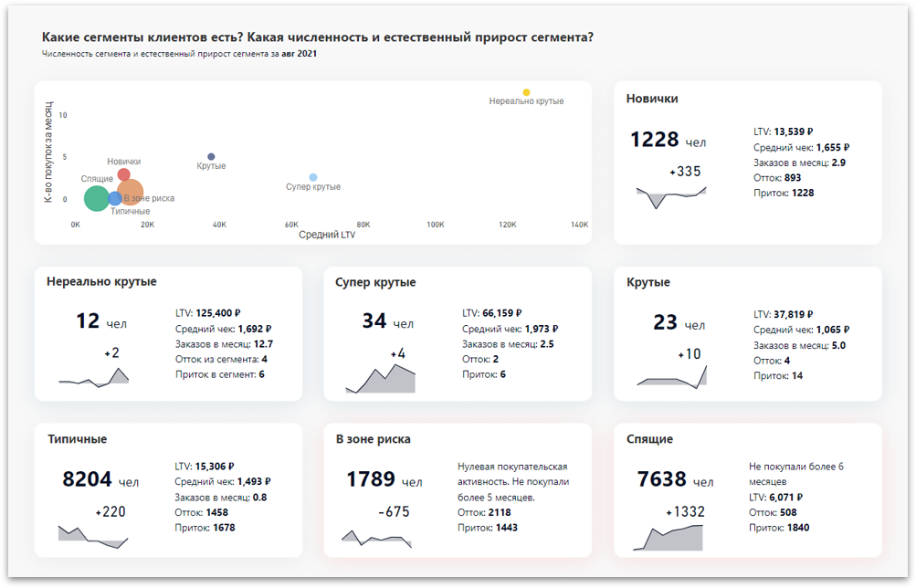Click the Супер крутые card sparkline chart
Viewport: 916px width, 588px height.
380,378
